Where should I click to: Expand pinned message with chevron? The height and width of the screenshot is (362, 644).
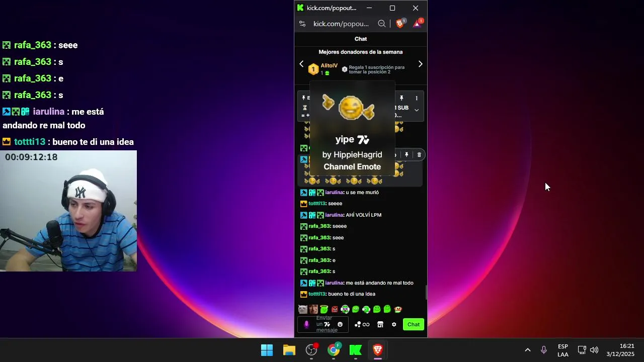pos(417,110)
